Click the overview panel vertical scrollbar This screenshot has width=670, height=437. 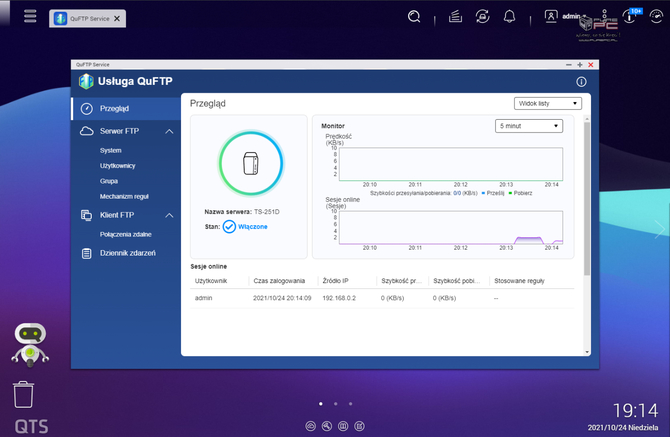[x=587, y=198]
